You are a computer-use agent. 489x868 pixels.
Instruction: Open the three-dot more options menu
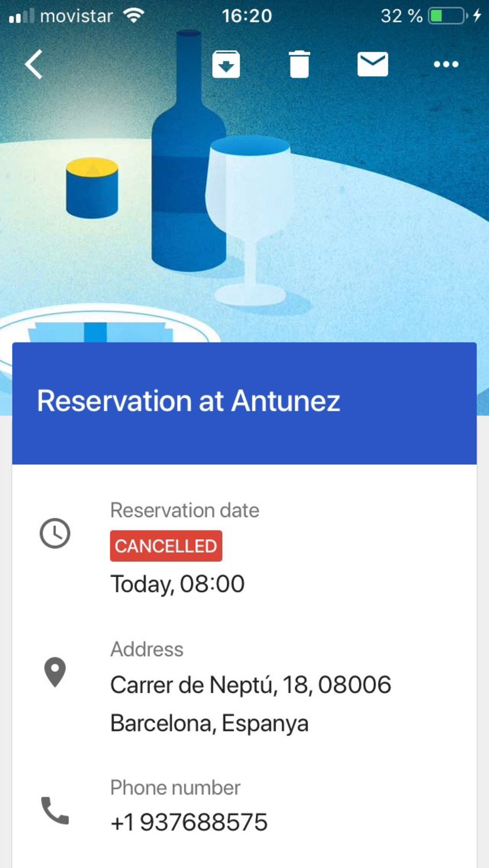point(446,64)
